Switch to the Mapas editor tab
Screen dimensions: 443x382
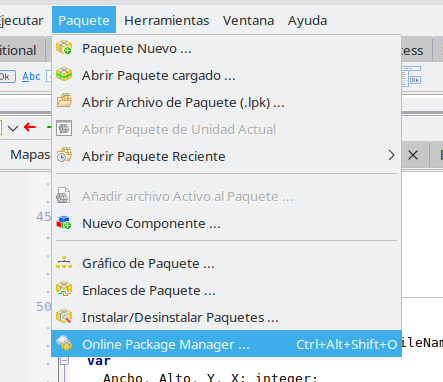click(x=30, y=155)
